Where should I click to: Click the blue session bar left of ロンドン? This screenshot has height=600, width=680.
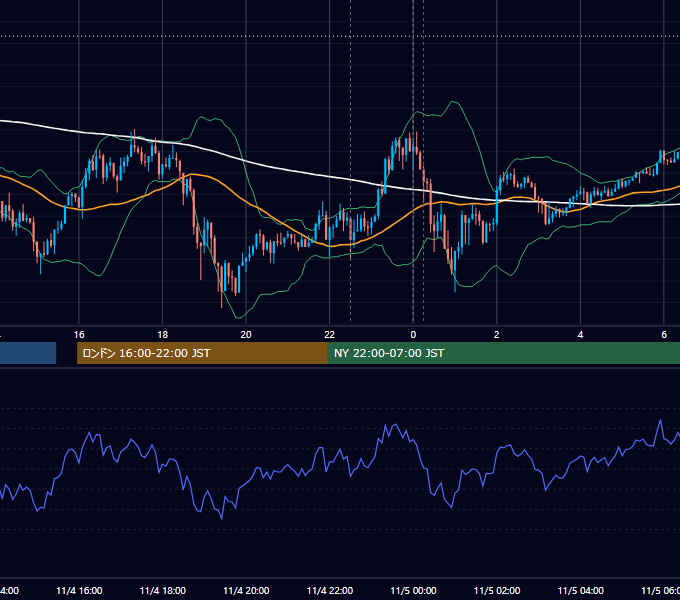click(28, 353)
